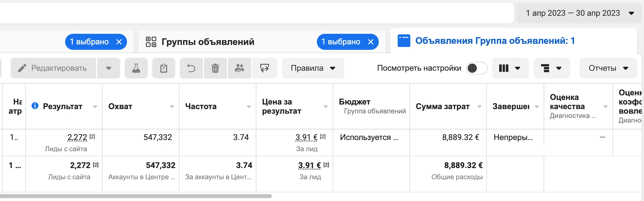
Task: Clear the 1 выбрано filter in Группы объявлений
Action: 371,42
